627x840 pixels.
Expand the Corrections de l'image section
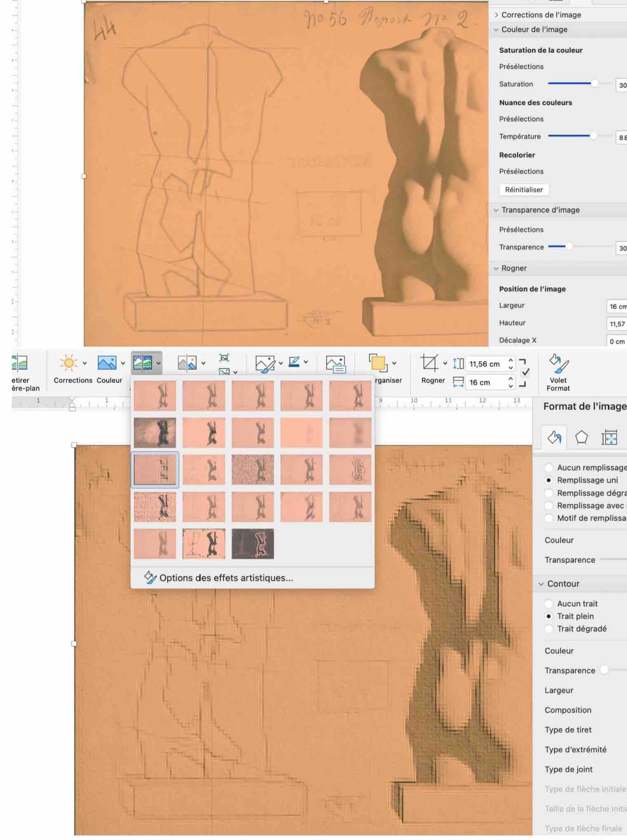(x=496, y=15)
